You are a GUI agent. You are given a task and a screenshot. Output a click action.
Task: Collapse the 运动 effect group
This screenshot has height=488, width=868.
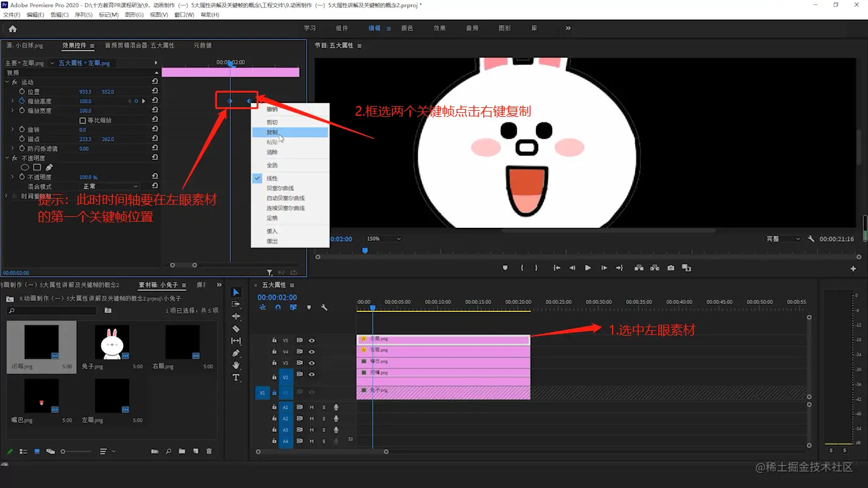(x=7, y=82)
